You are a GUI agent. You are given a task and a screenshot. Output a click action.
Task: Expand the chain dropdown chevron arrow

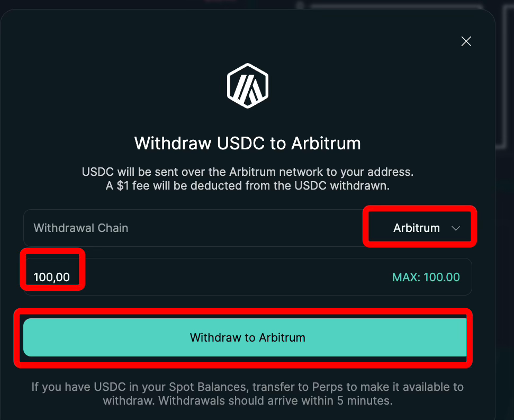point(456,228)
